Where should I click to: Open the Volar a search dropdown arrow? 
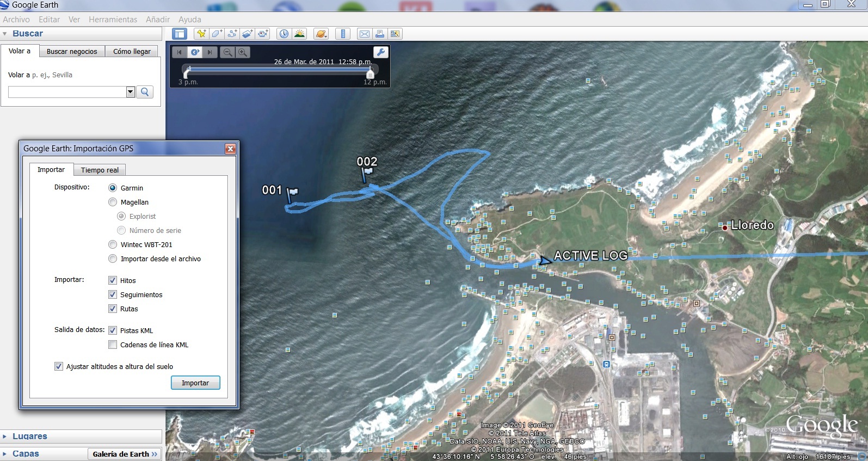point(131,92)
